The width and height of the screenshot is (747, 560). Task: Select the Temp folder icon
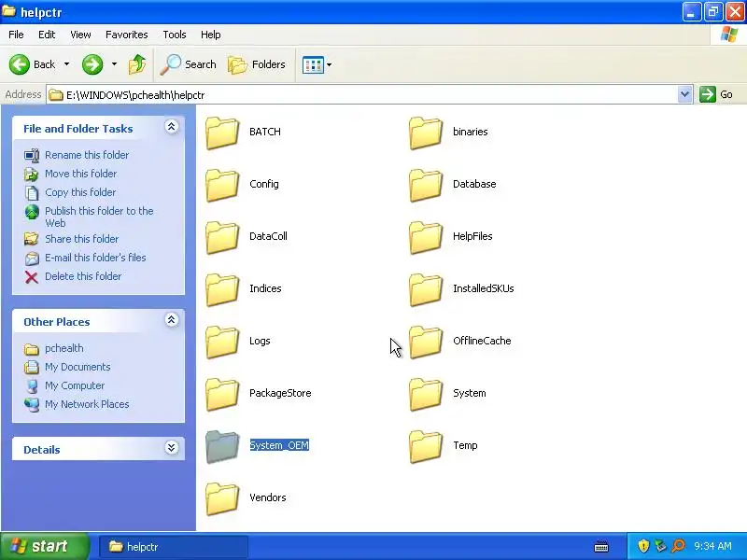tap(426, 447)
